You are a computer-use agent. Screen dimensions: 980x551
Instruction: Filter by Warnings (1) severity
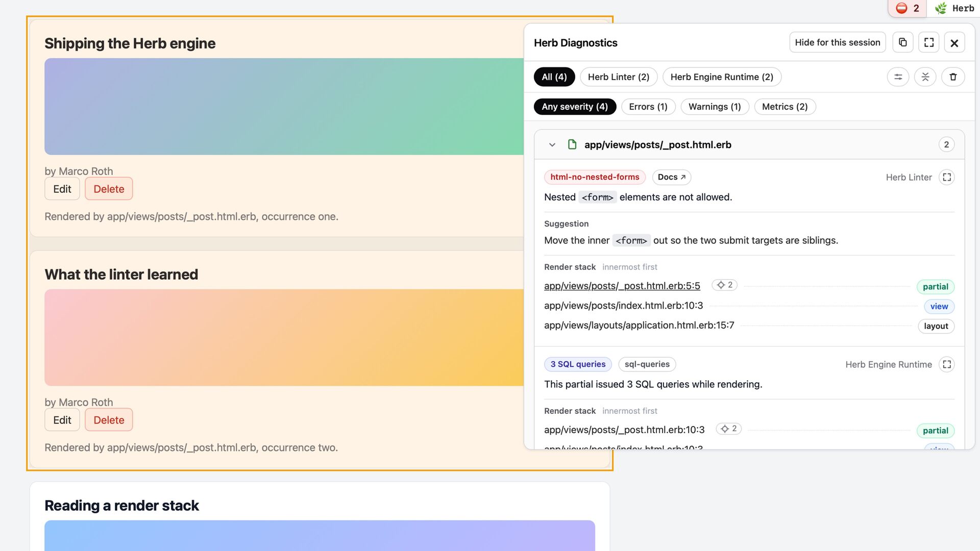(x=714, y=107)
